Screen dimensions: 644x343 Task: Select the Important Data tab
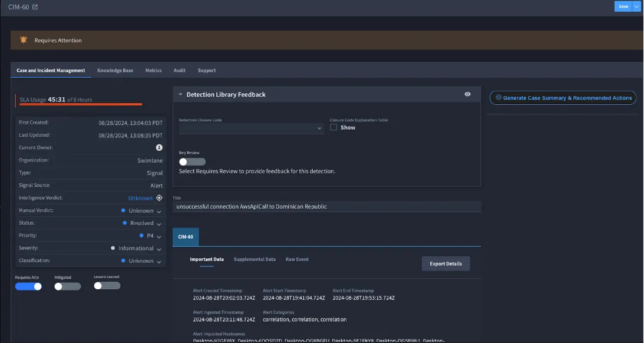tap(207, 259)
